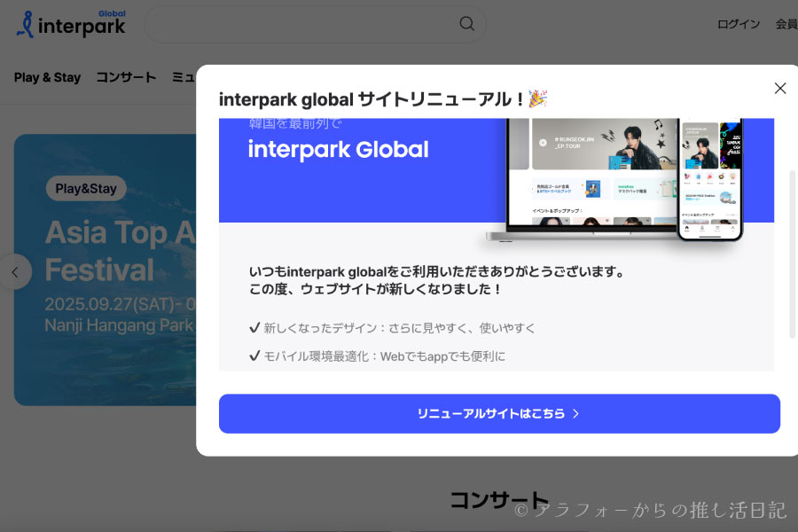
Task: Click the chevron on the renewal button
Action: pos(575,413)
